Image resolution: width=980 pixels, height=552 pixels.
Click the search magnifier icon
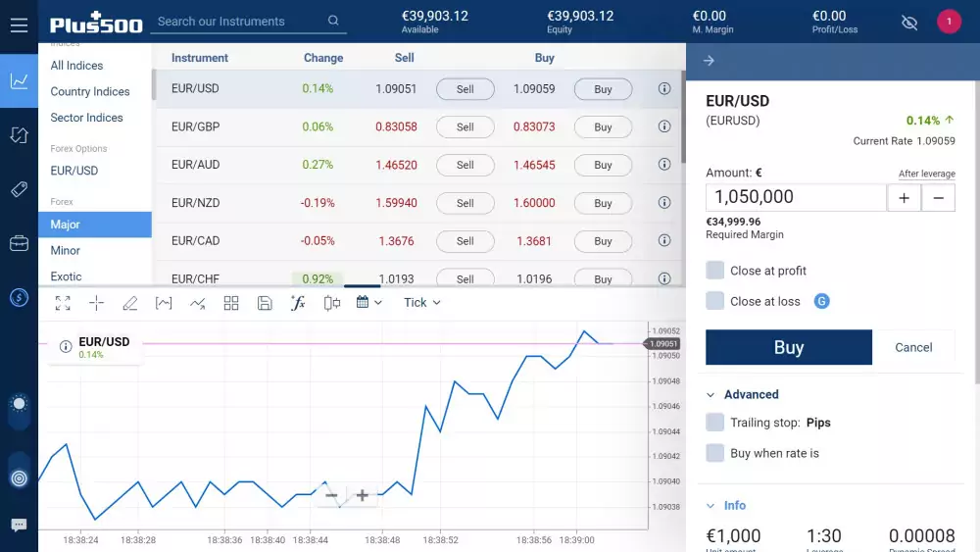(x=333, y=21)
